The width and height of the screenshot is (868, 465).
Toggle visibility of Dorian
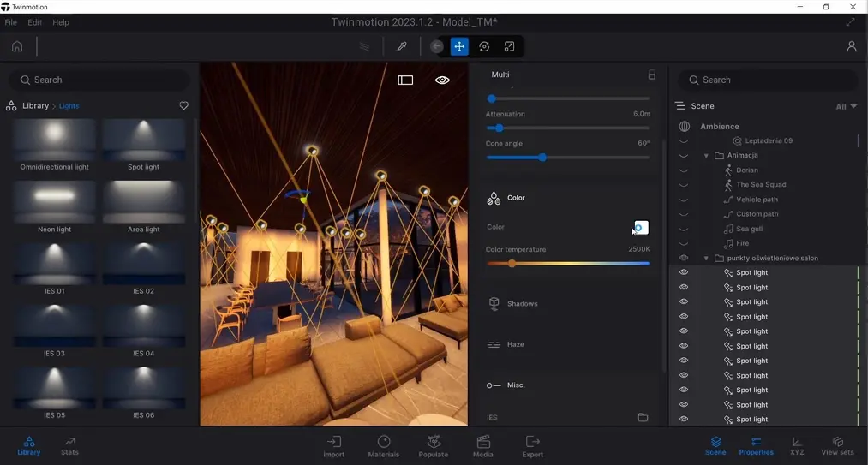pos(684,170)
